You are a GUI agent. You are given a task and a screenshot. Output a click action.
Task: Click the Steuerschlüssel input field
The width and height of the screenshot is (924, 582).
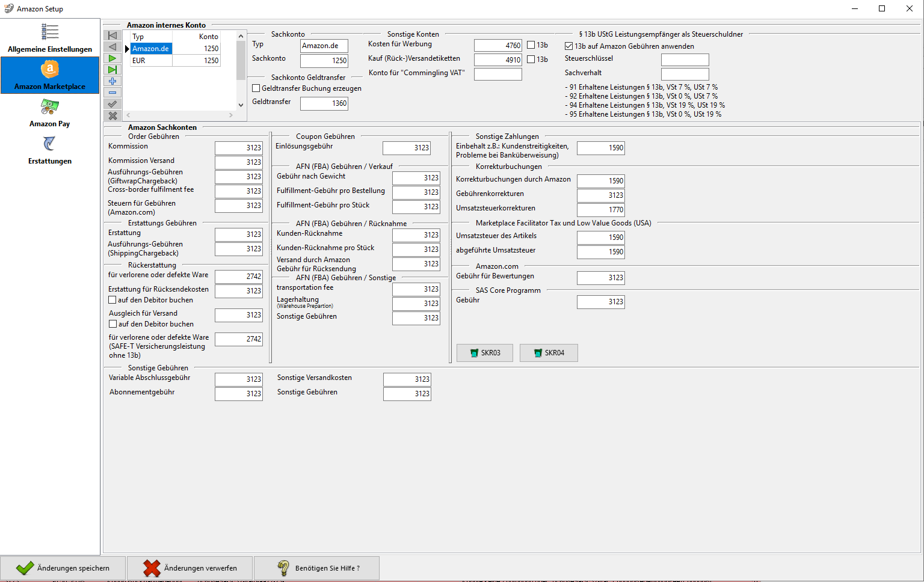coord(685,60)
